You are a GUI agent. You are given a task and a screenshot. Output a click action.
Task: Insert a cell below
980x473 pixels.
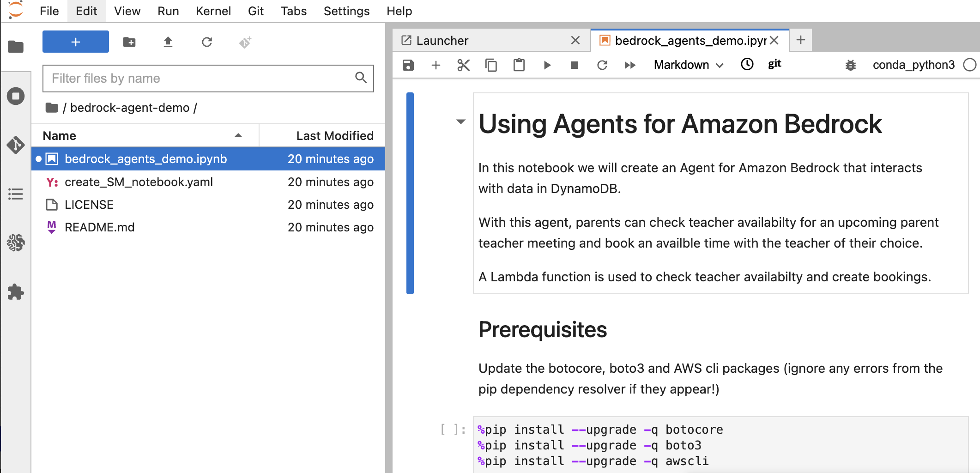click(436, 65)
